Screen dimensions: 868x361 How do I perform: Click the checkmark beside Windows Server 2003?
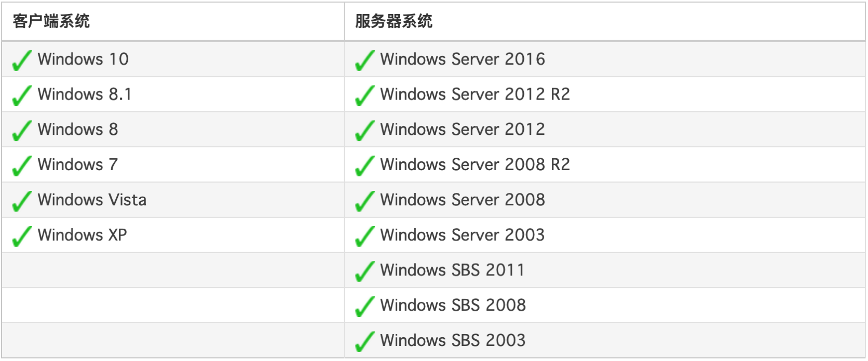coord(364,237)
